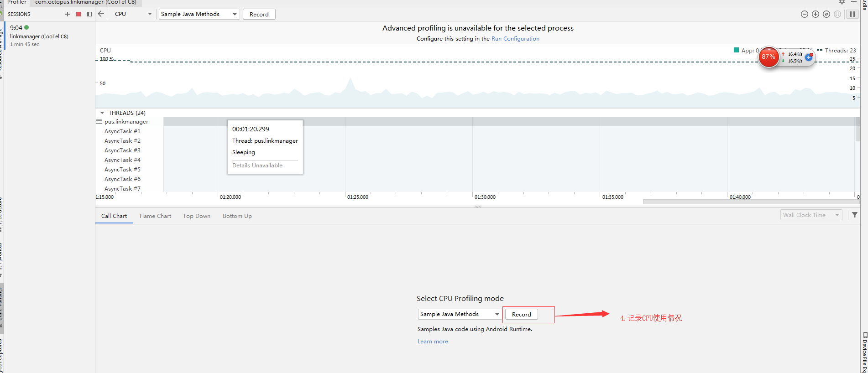Screen dimensions: 868x373
Task: Select thread AsyncTask #3
Action: pyautogui.click(x=122, y=150)
